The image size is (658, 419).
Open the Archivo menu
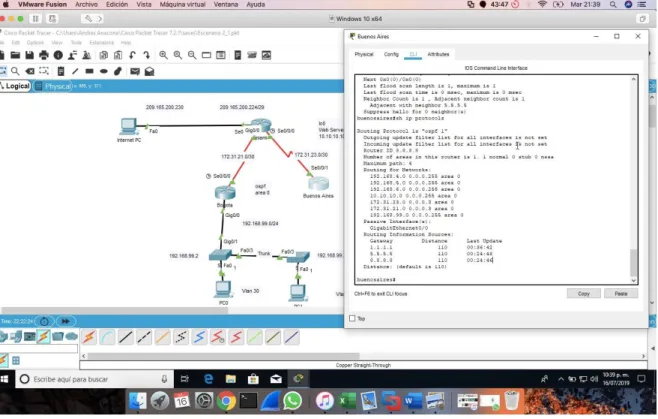click(x=86, y=5)
